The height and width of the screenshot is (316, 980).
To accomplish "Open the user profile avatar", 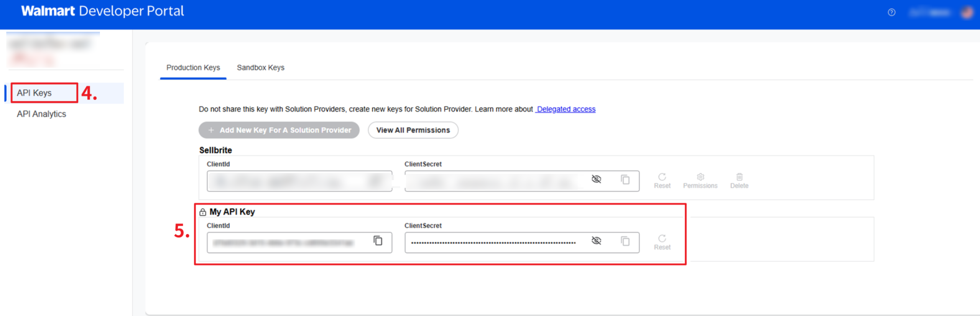I will [967, 13].
